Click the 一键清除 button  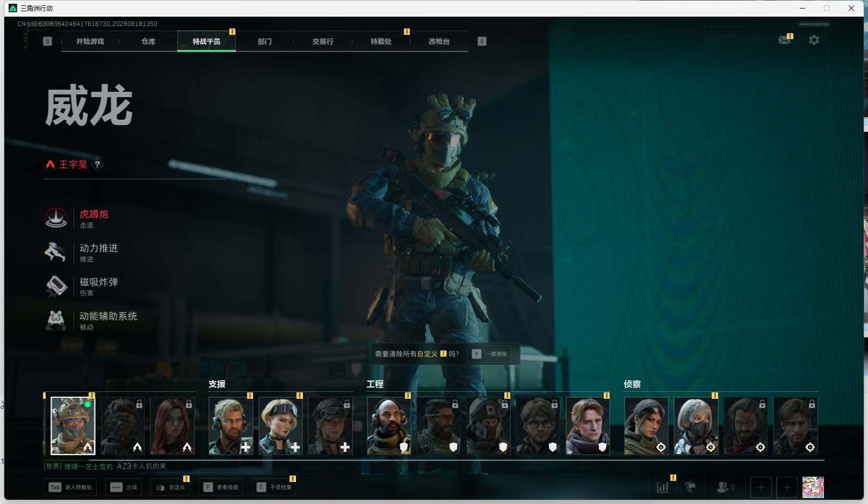click(489, 354)
